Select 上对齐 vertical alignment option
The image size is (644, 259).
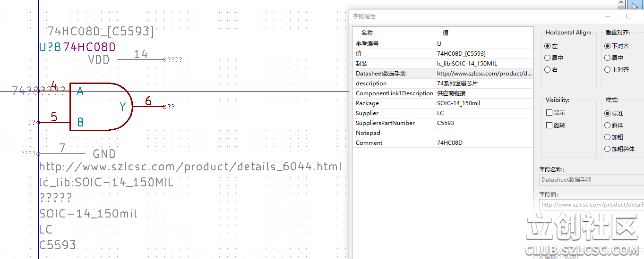coord(608,70)
